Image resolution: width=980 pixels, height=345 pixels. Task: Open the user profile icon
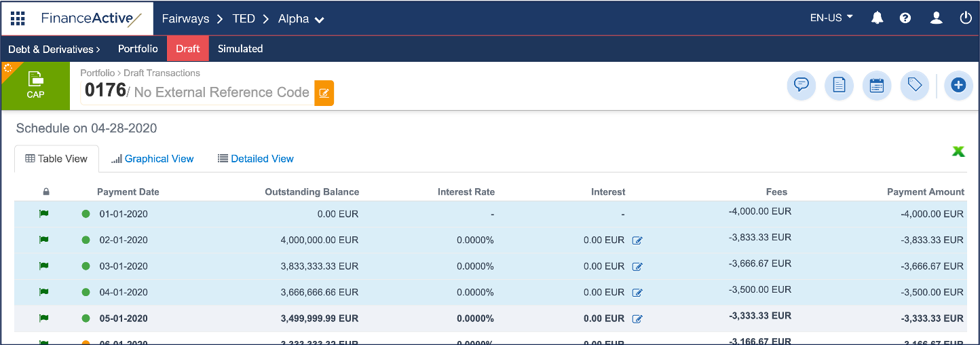coord(937,18)
